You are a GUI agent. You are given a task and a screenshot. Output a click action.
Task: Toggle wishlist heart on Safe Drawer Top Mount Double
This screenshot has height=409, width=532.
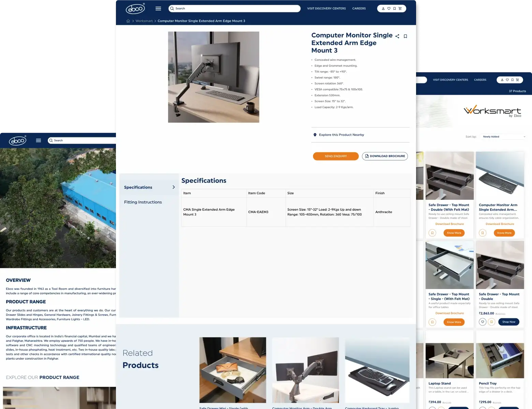click(x=482, y=322)
